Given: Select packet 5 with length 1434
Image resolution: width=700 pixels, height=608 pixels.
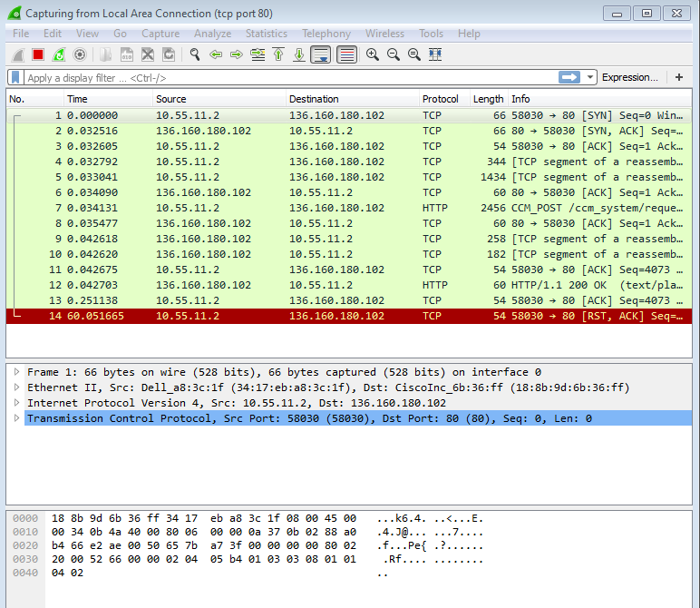Looking at the screenshot, I should point(349,177).
